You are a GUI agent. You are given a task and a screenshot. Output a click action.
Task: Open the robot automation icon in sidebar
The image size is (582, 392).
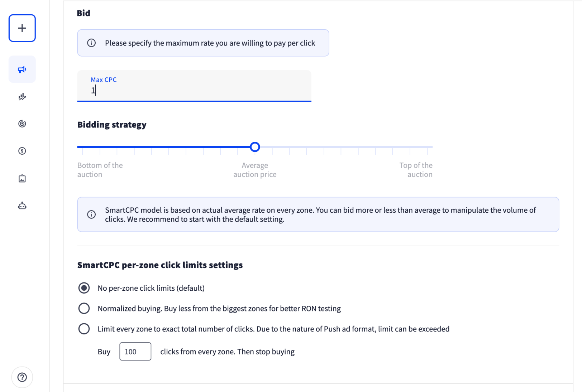(x=22, y=206)
